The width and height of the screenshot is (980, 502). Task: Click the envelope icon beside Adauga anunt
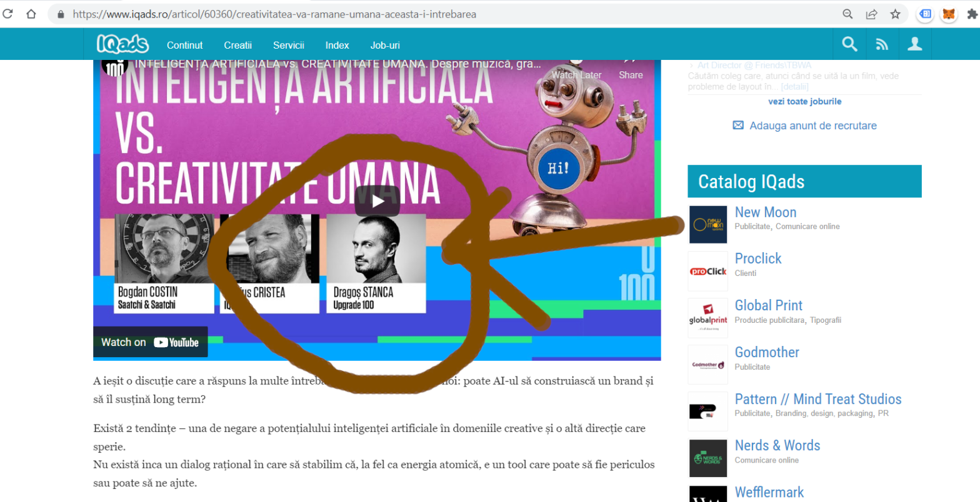[738, 125]
